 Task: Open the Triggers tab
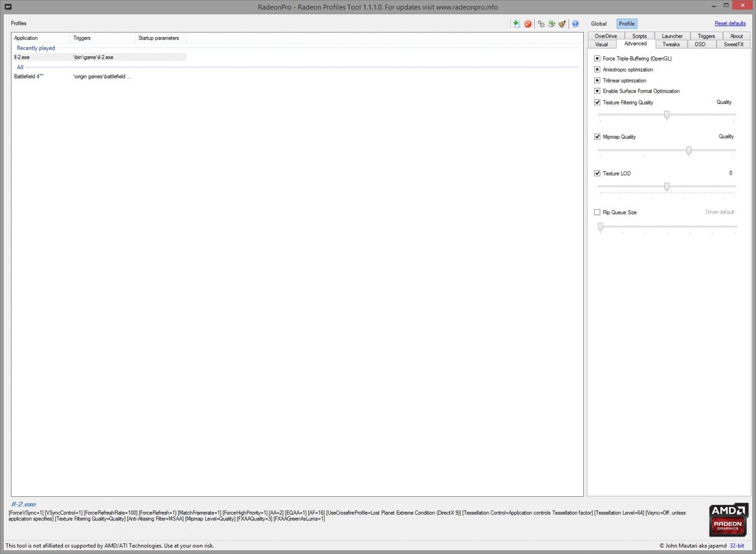pos(706,36)
